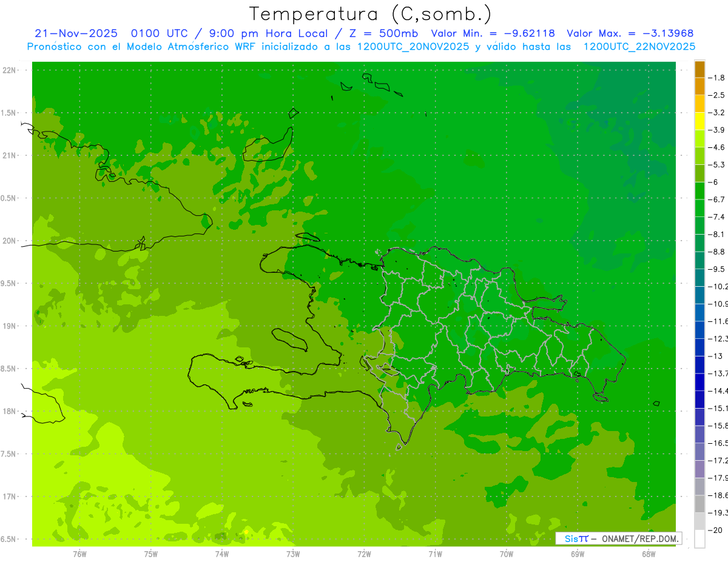This screenshot has width=728, height=562.
Task: Select the "-9.5" legend value
Action: (x=716, y=269)
